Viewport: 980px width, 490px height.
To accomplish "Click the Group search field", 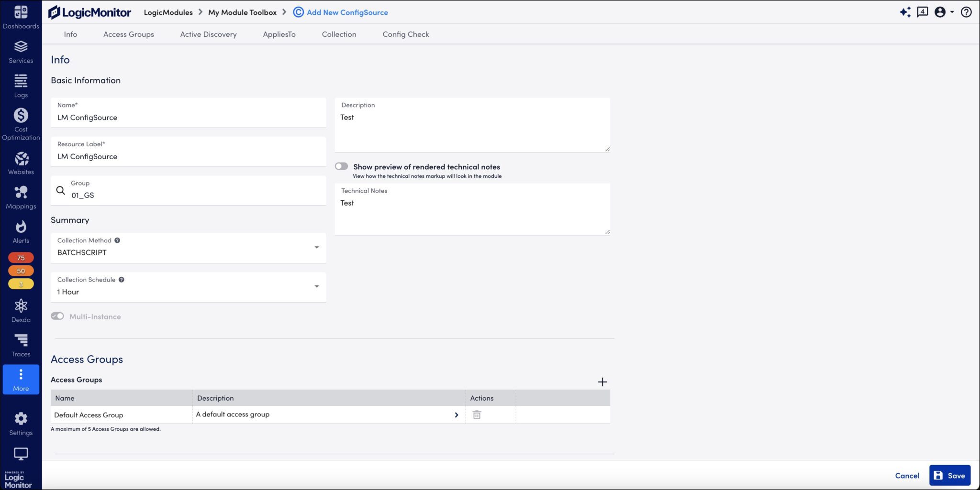I will [x=188, y=191].
